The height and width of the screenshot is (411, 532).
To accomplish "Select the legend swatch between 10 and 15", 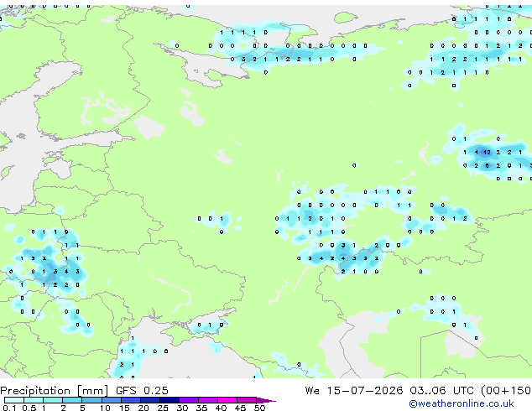I will pos(112,400).
